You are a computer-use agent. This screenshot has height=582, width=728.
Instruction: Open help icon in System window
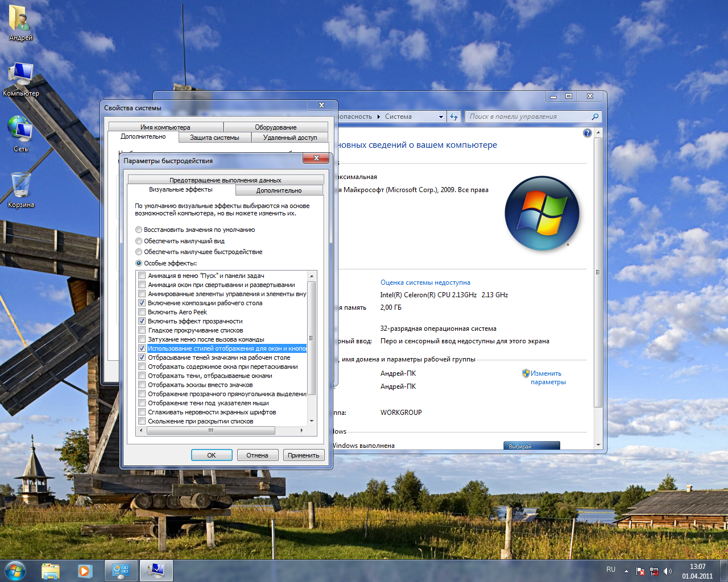tap(588, 133)
